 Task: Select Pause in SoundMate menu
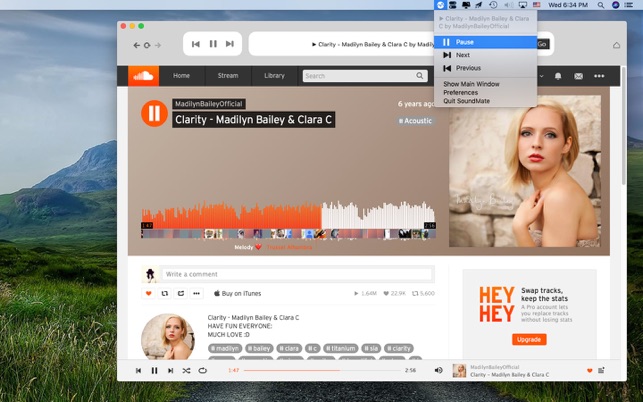coord(486,42)
